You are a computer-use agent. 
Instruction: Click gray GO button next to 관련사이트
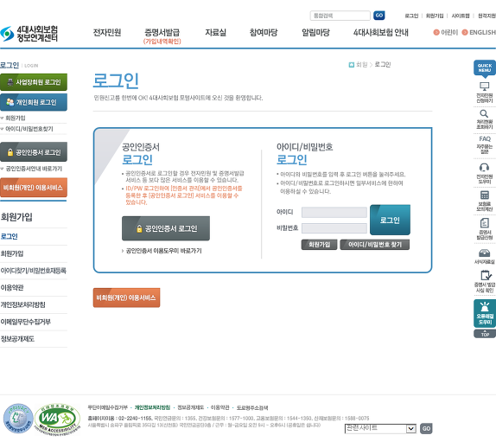426,429
